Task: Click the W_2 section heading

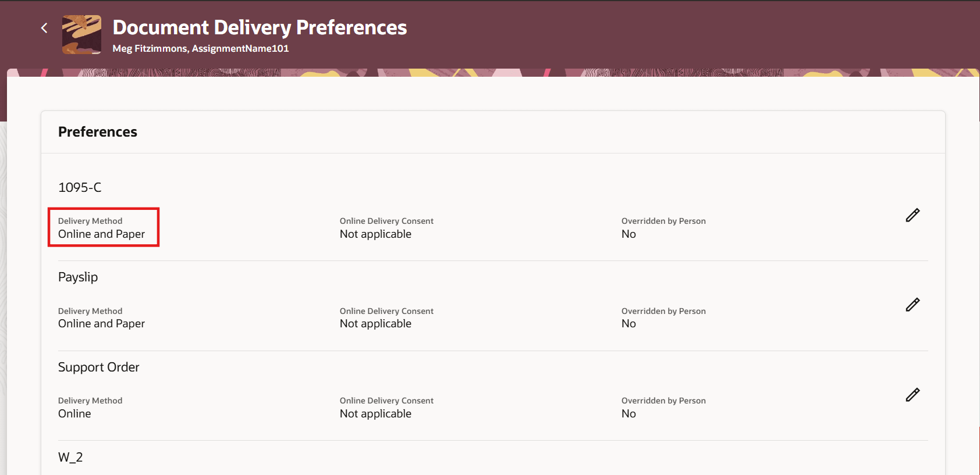Action: pos(70,458)
